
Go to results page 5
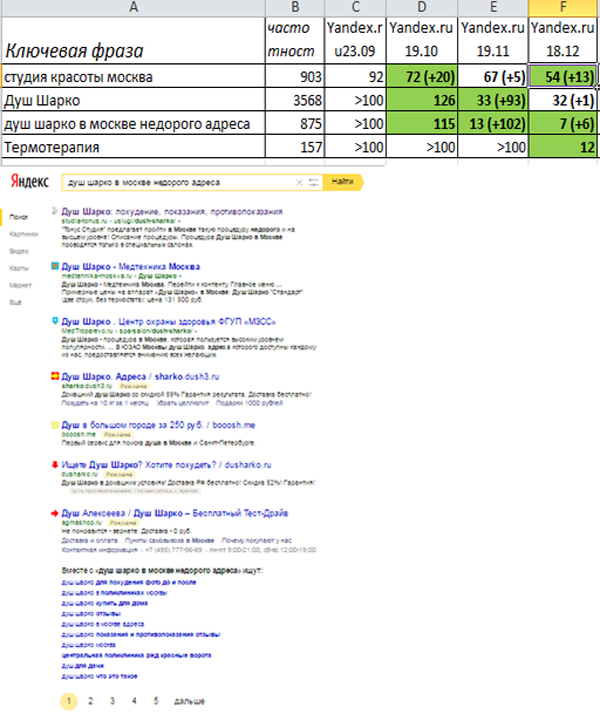coord(156,701)
